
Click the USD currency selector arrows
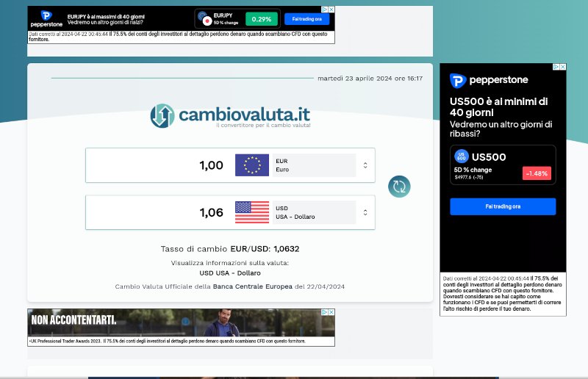point(365,212)
